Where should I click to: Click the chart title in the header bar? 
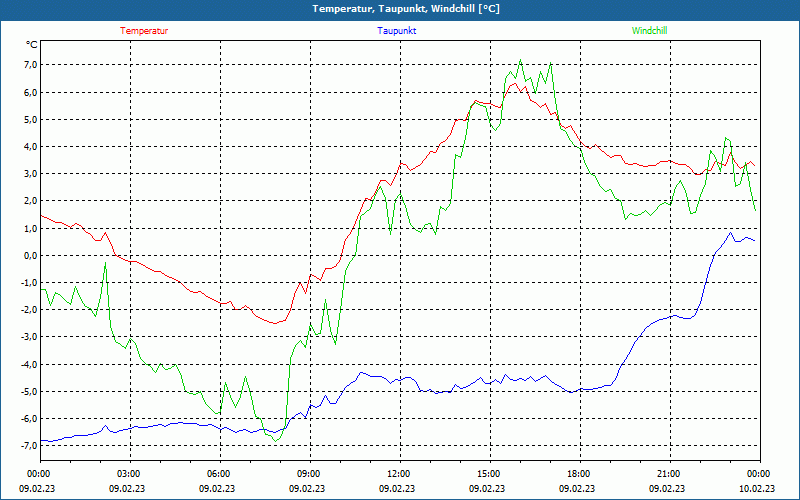coord(400,9)
